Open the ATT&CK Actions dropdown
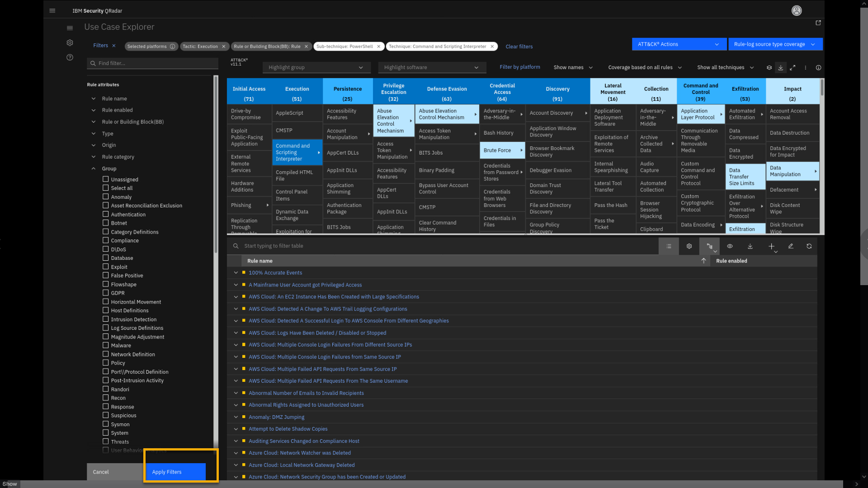Image resolution: width=868 pixels, height=488 pixels. [x=678, y=44]
